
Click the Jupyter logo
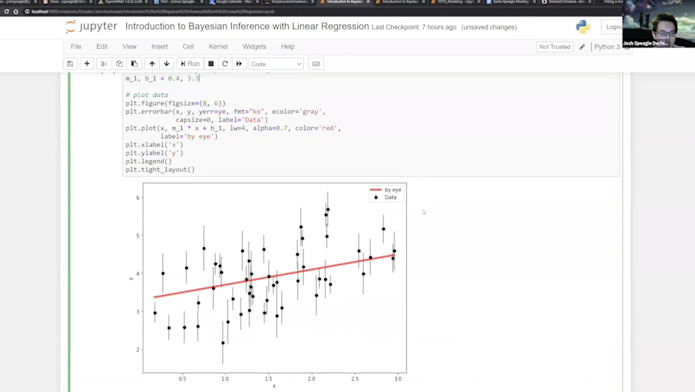coord(91,27)
